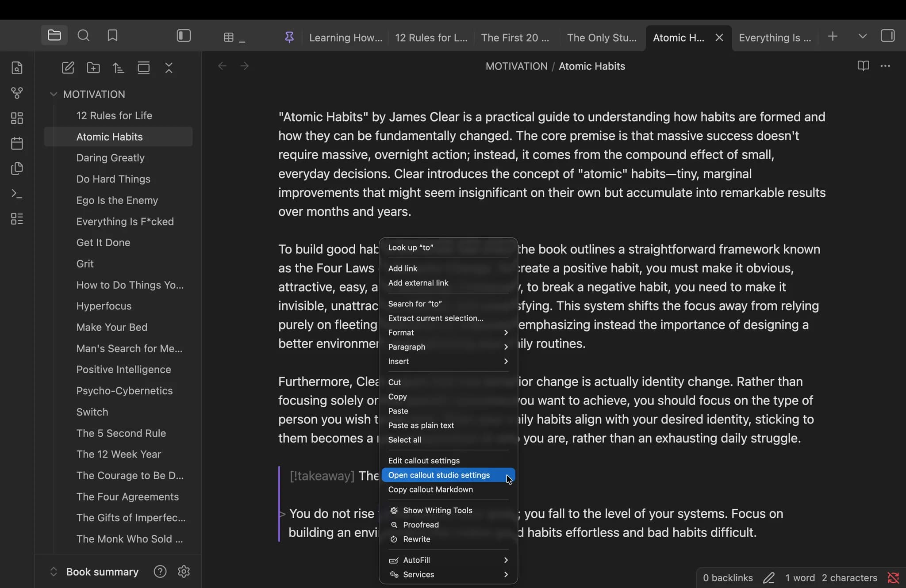Expand the Paragraph submenu
Viewport: 906px width, 588px height.
pos(448,347)
